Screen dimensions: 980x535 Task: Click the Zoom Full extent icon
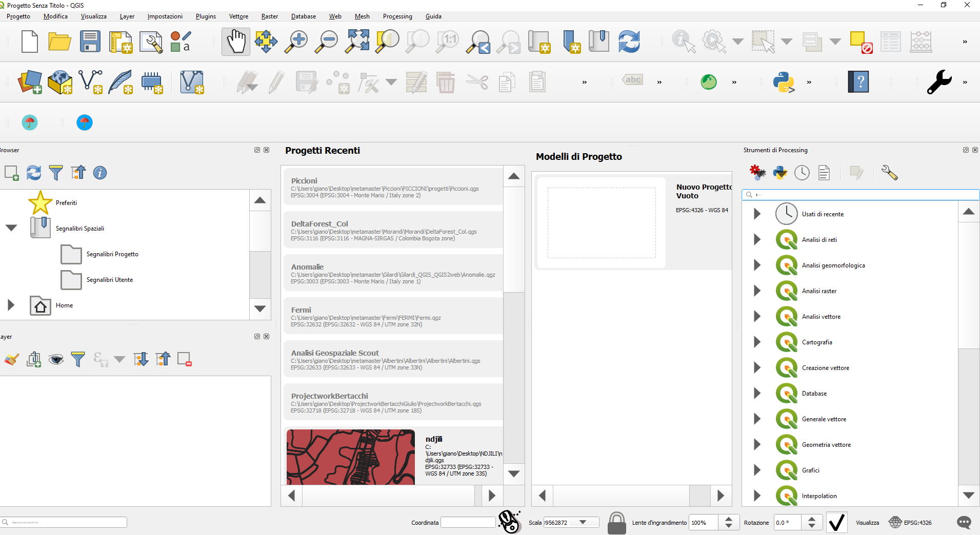[357, 42]
